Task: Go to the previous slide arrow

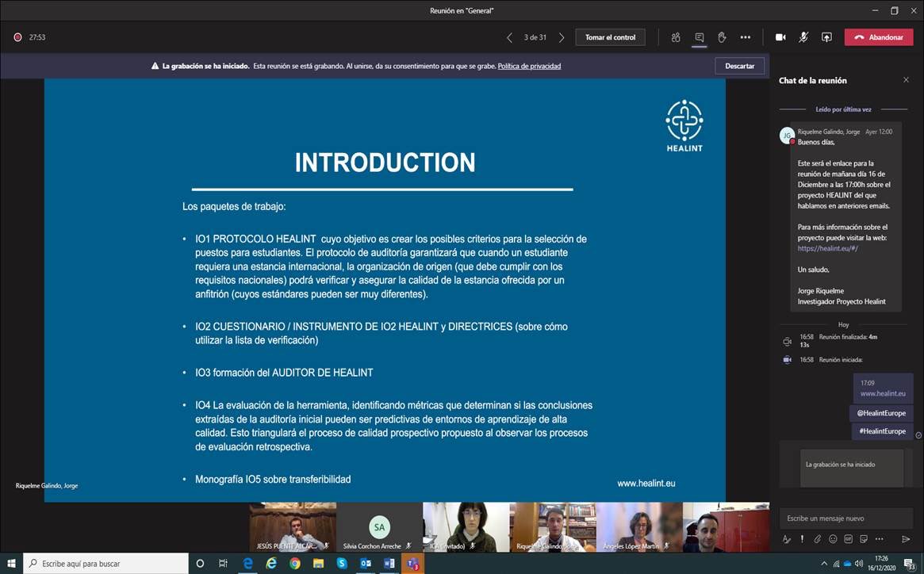Action: coord(509,37)
